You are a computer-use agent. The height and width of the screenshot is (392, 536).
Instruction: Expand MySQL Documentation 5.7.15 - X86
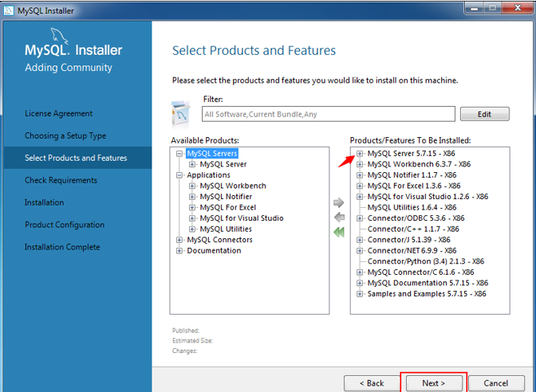click(x=359, y=283)
